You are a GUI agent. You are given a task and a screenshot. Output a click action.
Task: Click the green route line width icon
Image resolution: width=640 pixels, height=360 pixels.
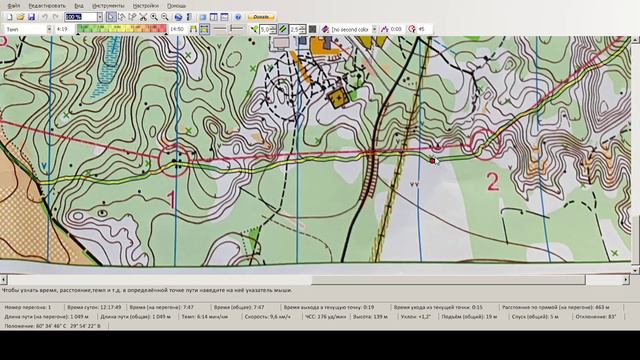point(254,29)
